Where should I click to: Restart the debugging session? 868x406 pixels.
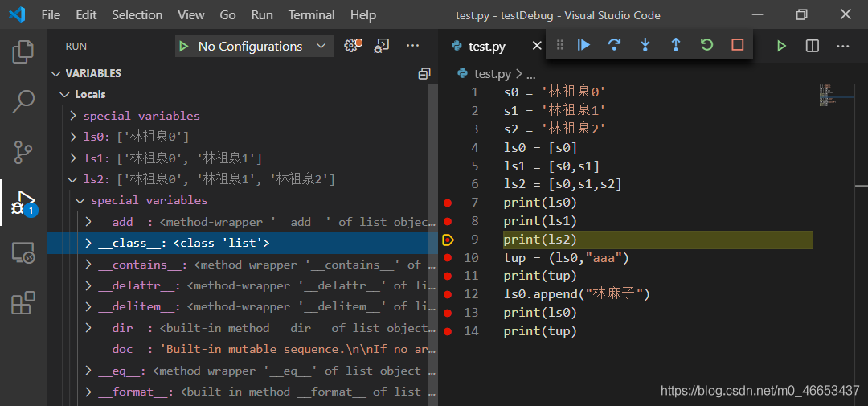coord(706,45)
